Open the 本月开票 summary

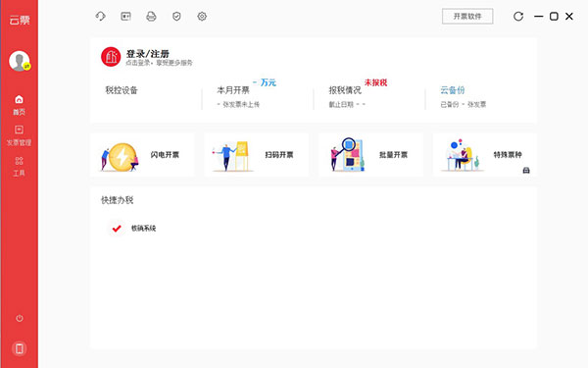coord(233,90)
